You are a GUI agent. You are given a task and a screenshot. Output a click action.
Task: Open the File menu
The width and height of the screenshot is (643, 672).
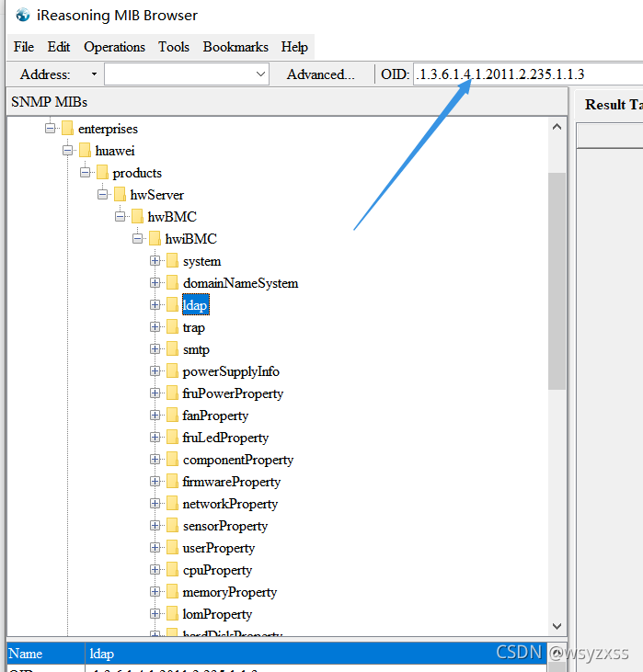click(24, 47)
